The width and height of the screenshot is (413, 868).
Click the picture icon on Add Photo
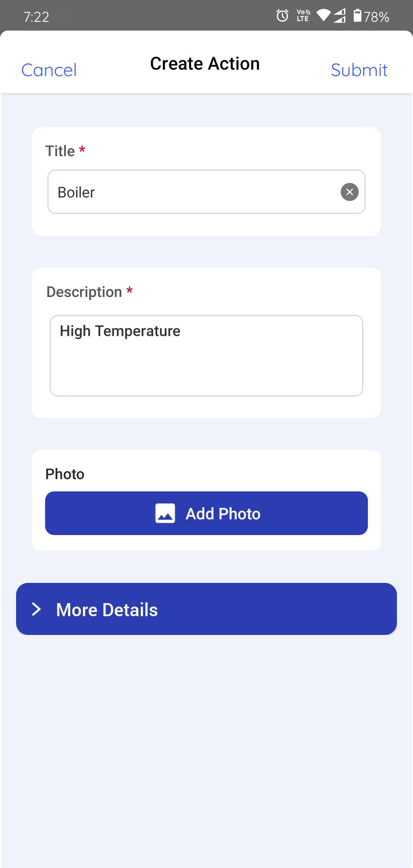(165, 513)
